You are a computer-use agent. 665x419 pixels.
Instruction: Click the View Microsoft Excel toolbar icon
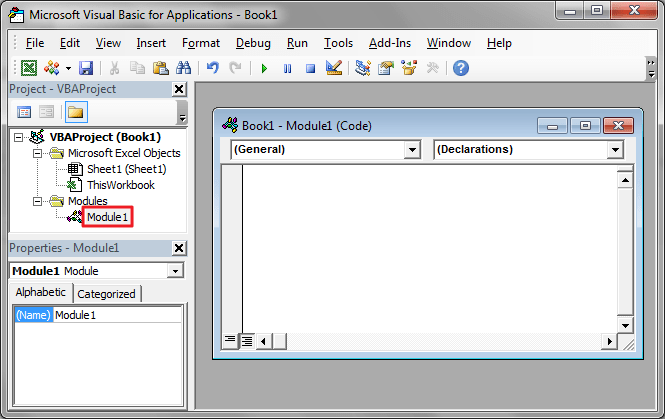29,68
